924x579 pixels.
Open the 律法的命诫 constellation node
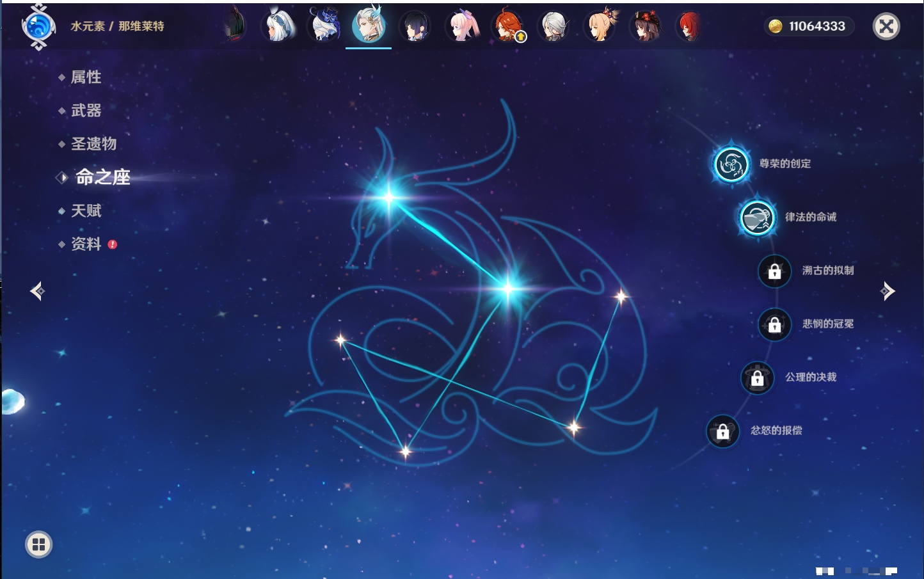pos(757,218)
